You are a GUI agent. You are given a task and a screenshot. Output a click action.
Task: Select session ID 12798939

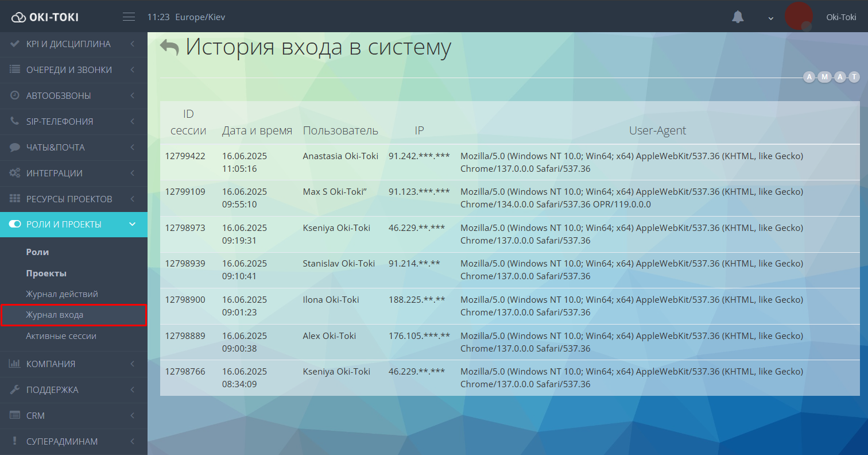click(x=185, y=263)
